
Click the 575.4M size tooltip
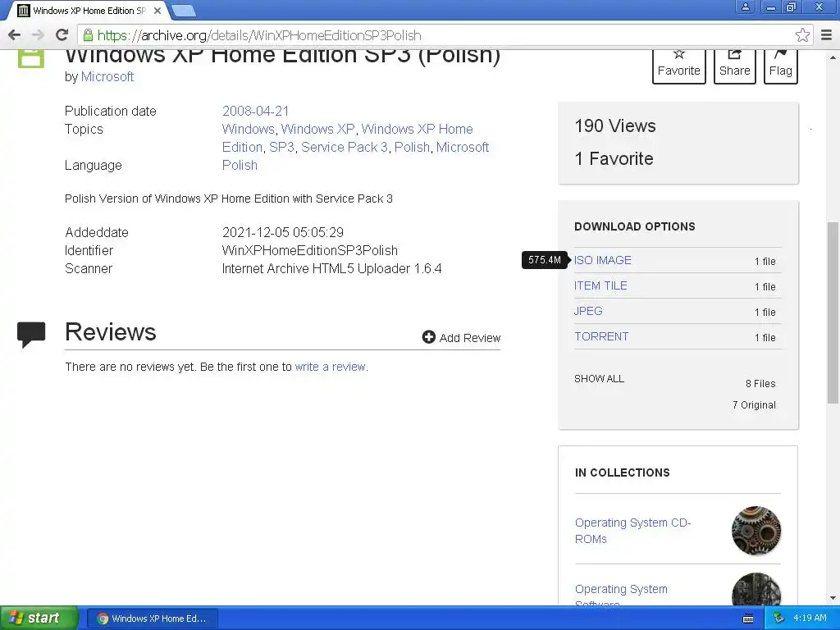click(x=545, y=260)
